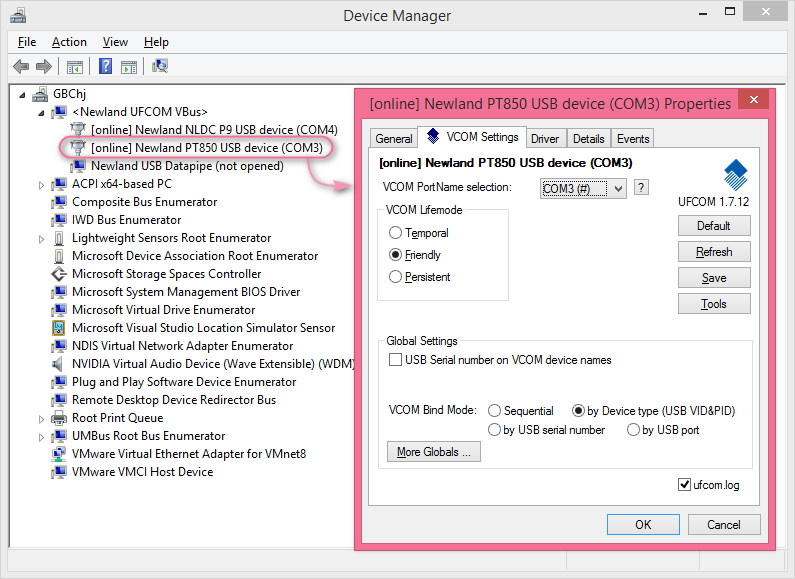Click the Save button
This screenshot has width=795, height=579.
point(714,278)
